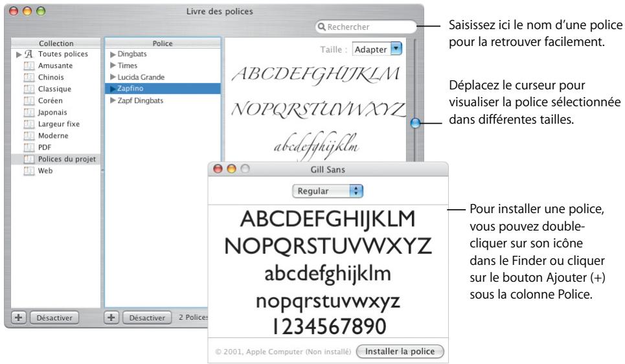Select the Classique collection name
This screenshot has height=364, width=625.
[54, 89]
